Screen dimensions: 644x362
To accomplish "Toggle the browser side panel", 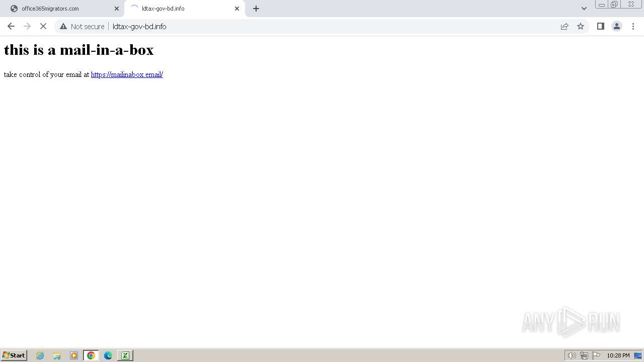I will [x=600, y=26].
